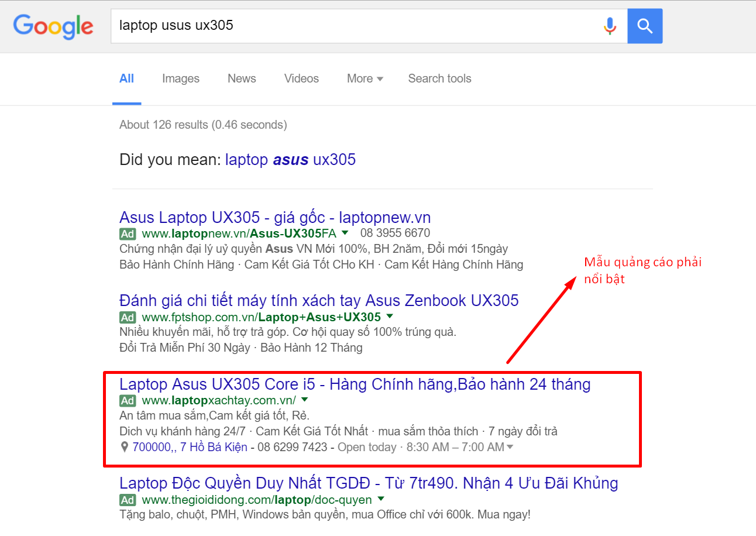Expand the opening hours arrow after 7:00 AM
This screenshot has width=756, height=536.
[509, 446]
